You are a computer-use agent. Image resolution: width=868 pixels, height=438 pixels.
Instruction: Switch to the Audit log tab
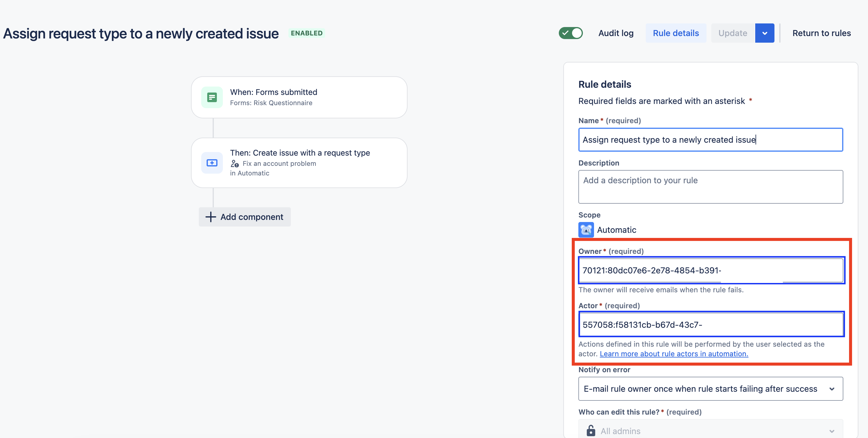point(616,33)
